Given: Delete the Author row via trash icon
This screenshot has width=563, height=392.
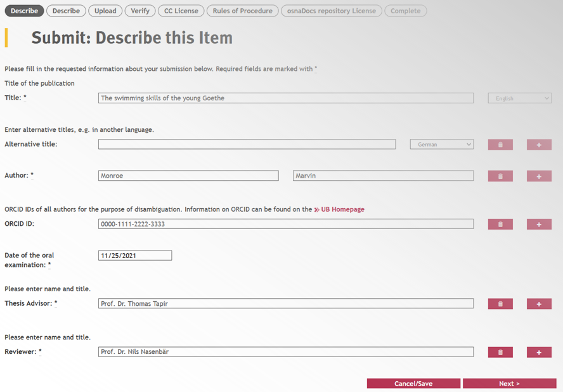Looking at the screenshot, I should pos(500,176).
